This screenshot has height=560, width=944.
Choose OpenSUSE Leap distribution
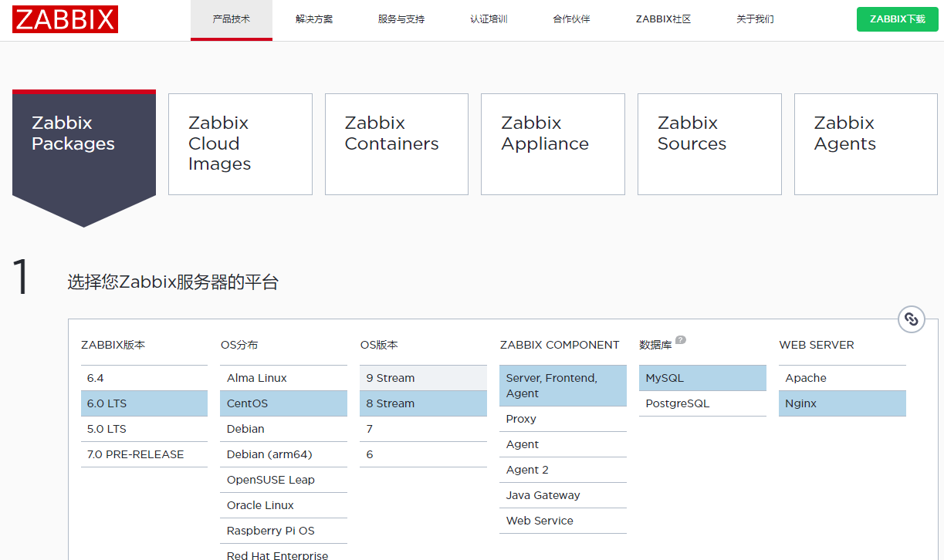284,480
